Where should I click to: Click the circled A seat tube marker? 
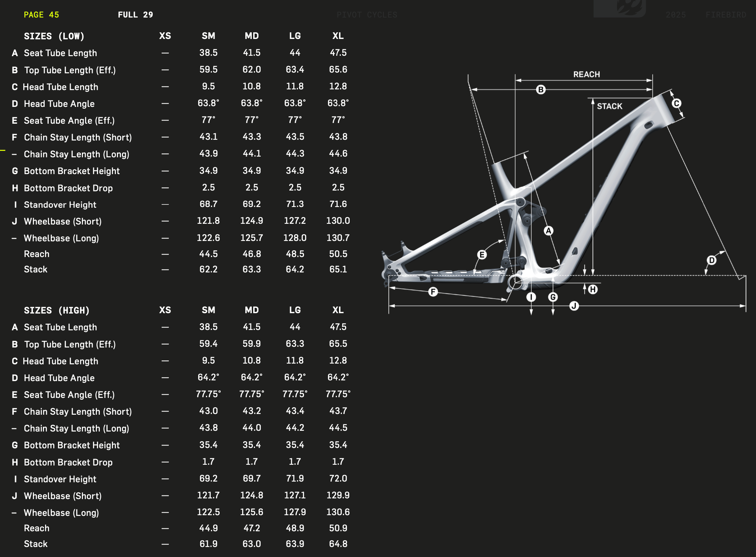pos(548,231)
